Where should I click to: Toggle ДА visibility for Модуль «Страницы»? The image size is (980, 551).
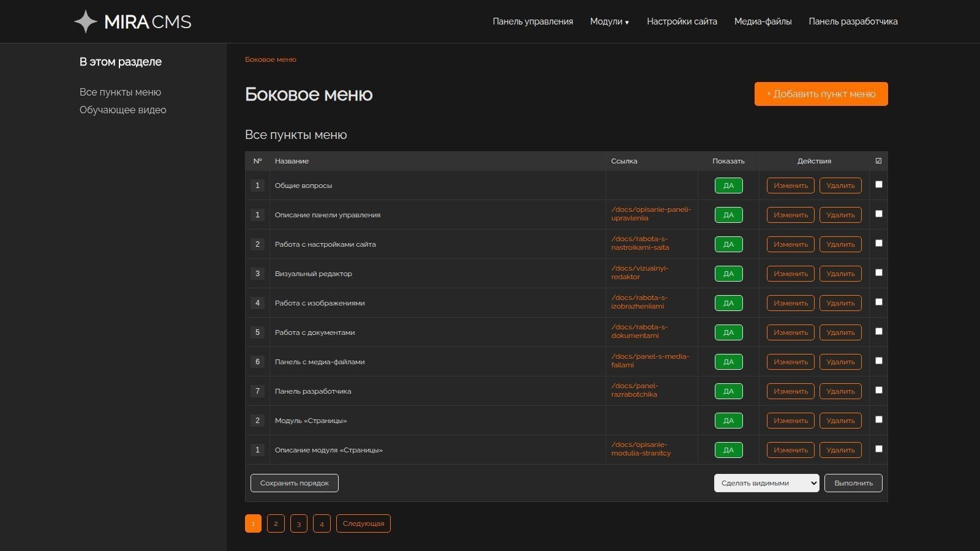[728, 421]
